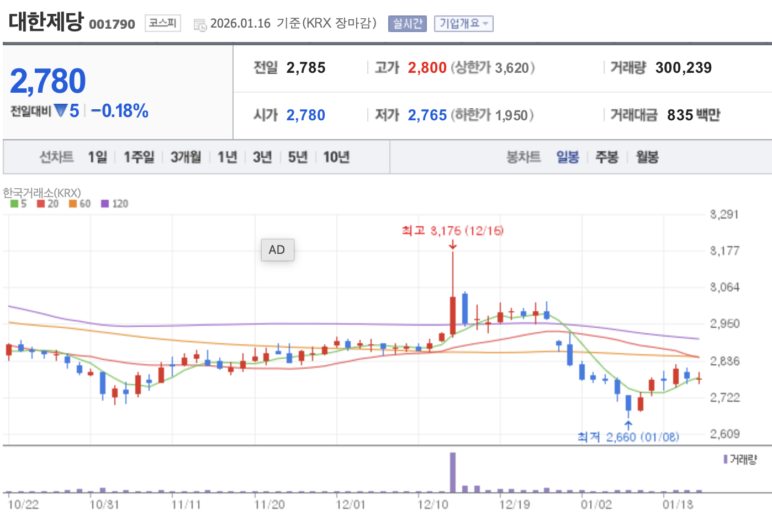The width and height of the screenshot is (772, 532).
Task: Click the 3,291 price axis label
Action: click(724, 214)
